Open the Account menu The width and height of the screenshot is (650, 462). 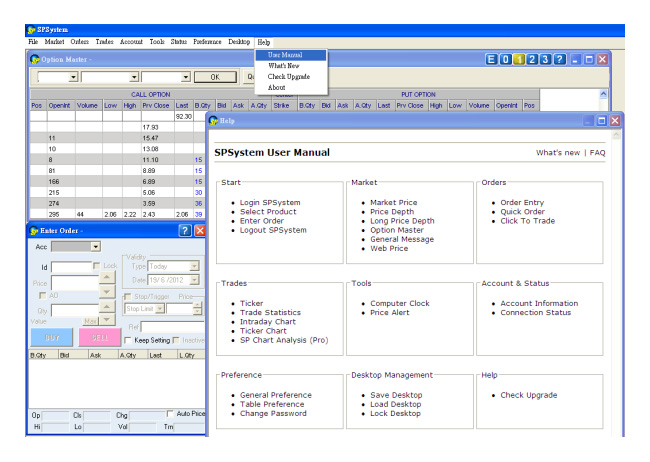pos(131,42)
